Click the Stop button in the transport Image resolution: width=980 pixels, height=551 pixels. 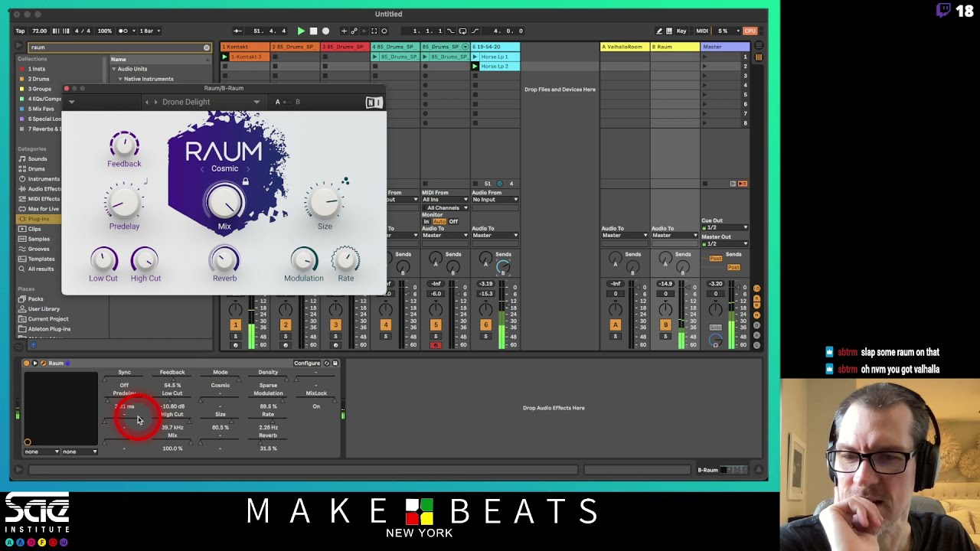pyautogui.click(x=313, y=31)
